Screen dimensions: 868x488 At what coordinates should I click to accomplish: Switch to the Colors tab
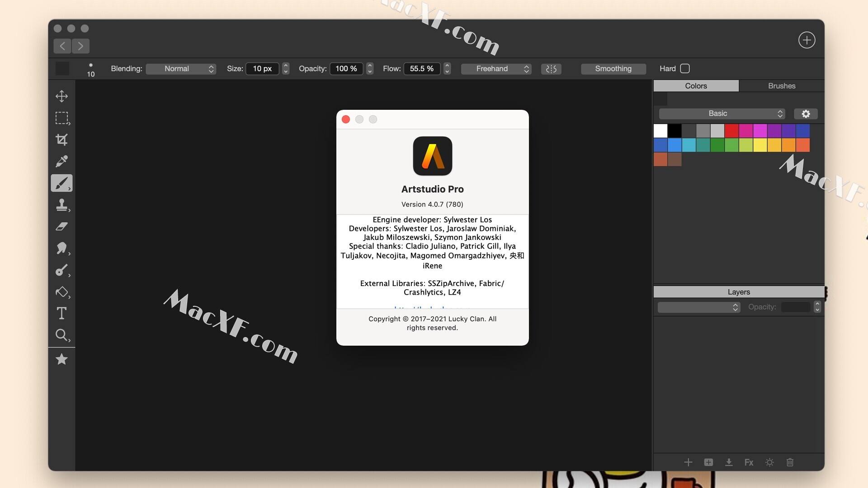696,86
